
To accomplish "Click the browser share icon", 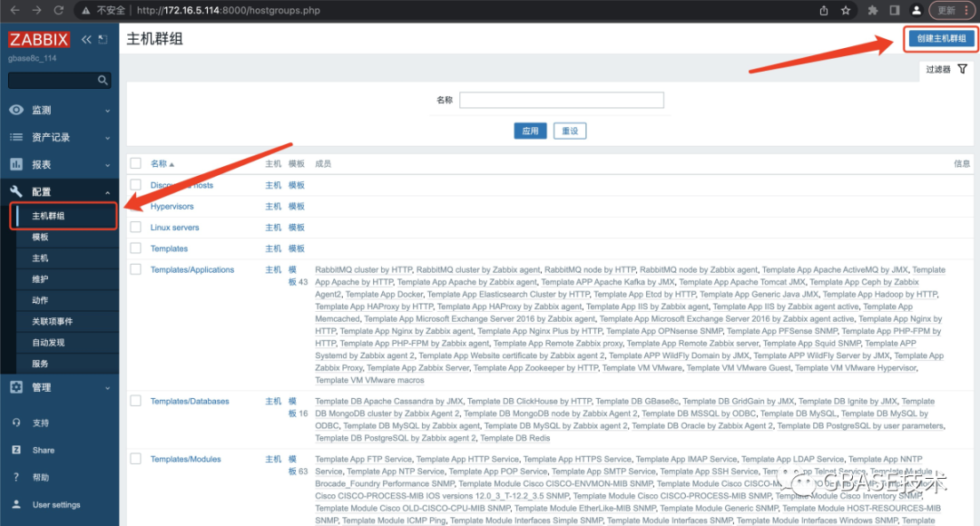I will point(824,10).
